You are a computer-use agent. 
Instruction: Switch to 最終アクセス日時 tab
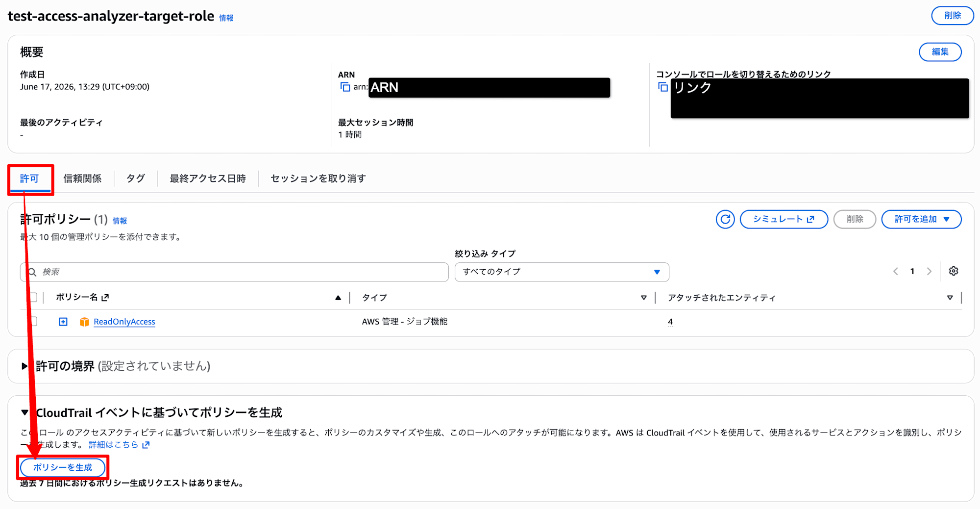pyautogui.click(x=208, y=178)
